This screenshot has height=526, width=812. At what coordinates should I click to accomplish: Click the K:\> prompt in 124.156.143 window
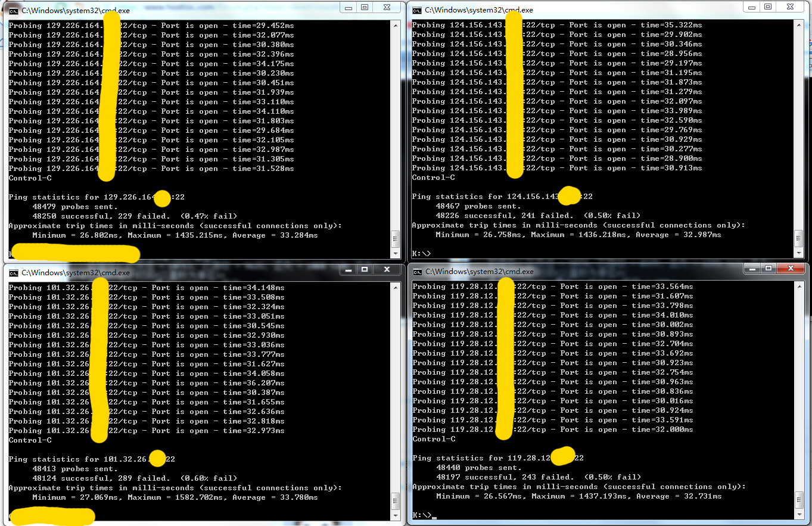[421, 254]
